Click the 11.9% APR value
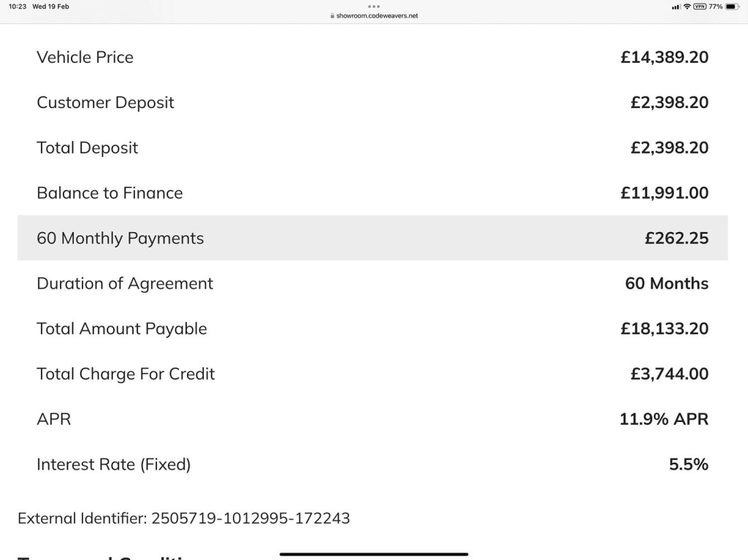 click(663, 419)
